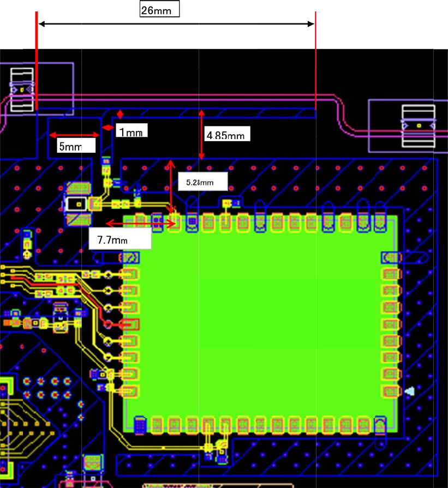Select the 7.7mm dimension label
The height and width of the screenshot is (488, 448).
point(120,238)
